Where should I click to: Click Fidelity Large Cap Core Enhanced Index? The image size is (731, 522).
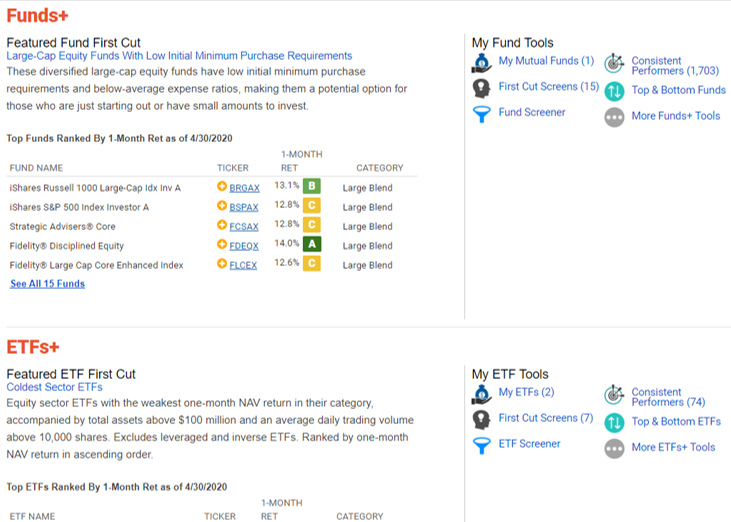[x=97, y=265]
